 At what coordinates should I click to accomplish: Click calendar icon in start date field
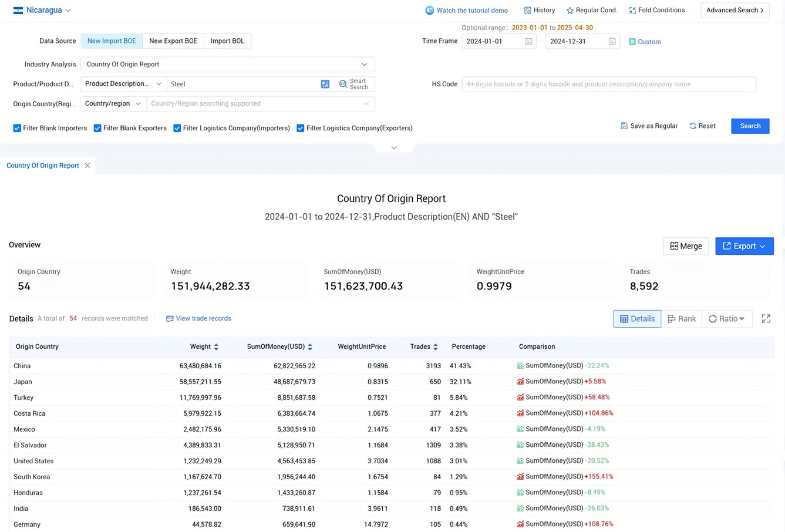[x=528, y=41]
